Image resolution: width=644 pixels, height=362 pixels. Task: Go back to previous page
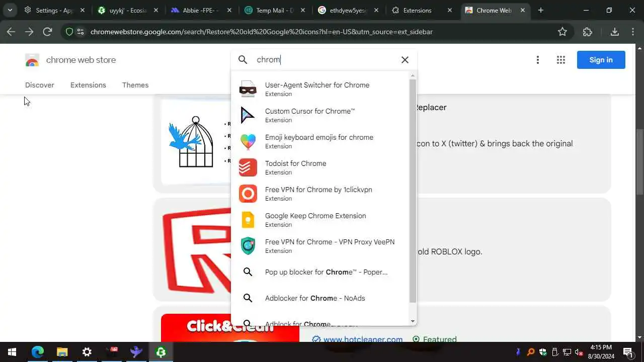coord(11,32)
